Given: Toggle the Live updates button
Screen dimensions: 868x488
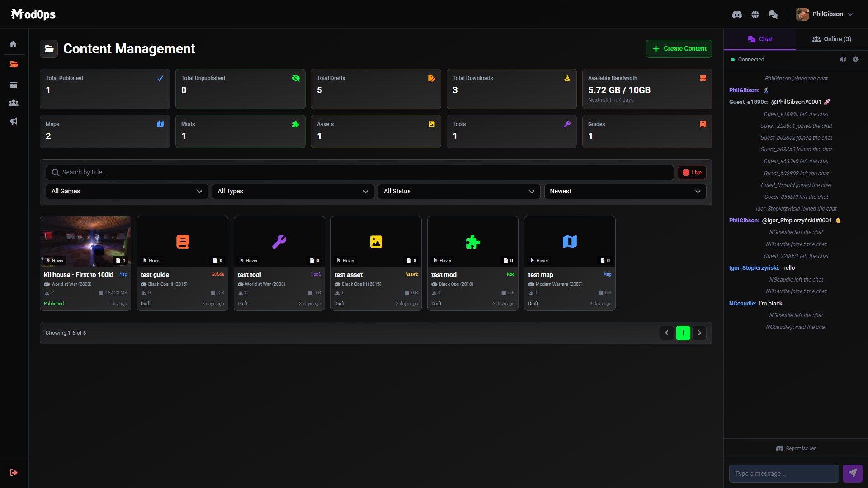Looking at the screenshot, I should tap(692, 173).
